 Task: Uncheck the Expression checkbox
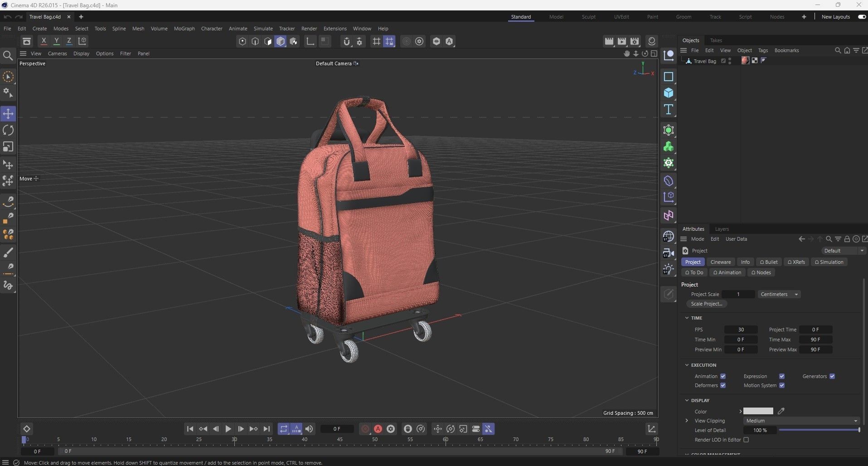pyautogui.click(x=782, y=376)
